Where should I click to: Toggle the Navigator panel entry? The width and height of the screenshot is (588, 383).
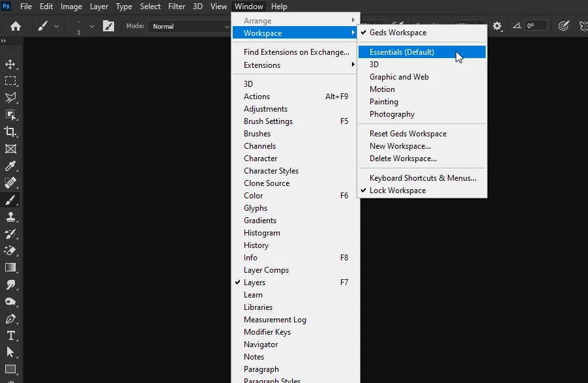click(x=295, y=345)
